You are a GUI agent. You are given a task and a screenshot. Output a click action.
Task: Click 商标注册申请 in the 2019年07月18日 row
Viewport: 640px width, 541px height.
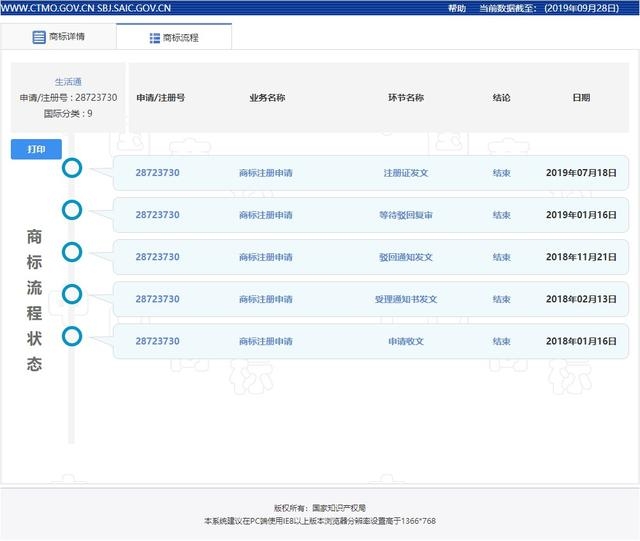click(x=266, y=173)
